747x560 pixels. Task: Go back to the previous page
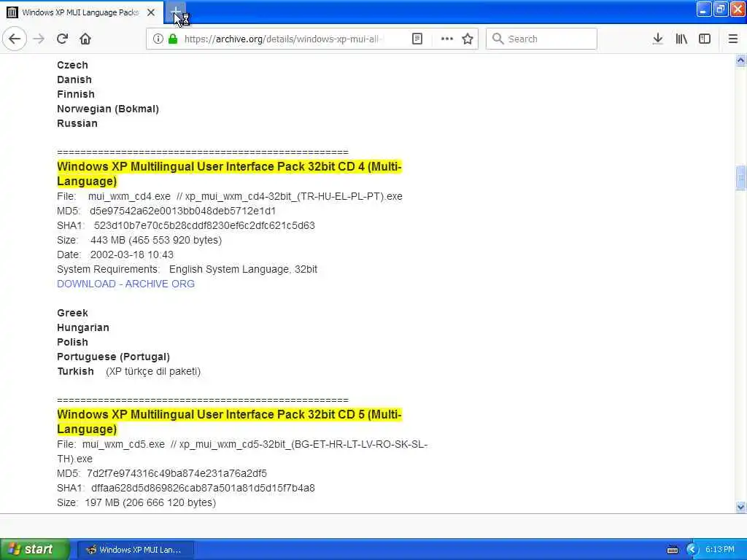tap(15, 39)
